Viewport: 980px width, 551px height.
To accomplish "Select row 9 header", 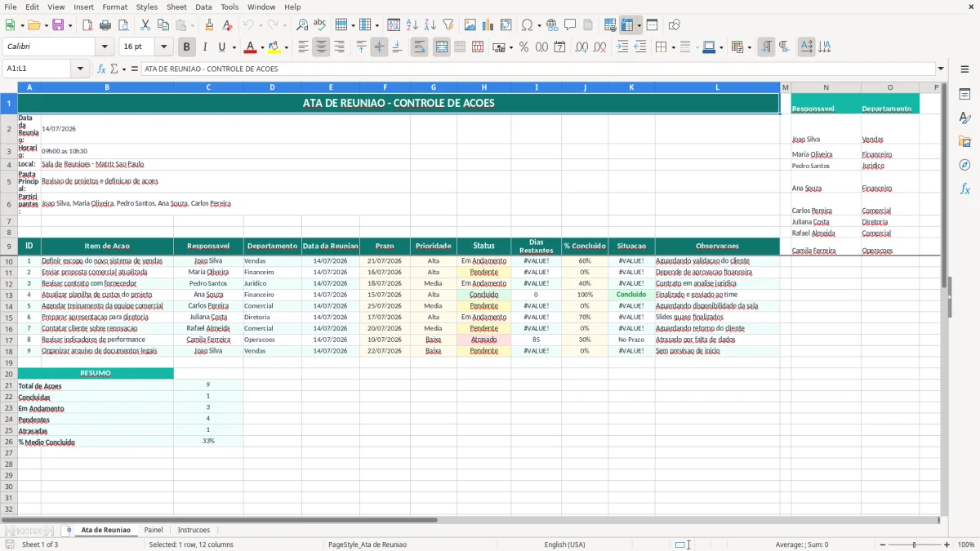I will pos(8,246).
